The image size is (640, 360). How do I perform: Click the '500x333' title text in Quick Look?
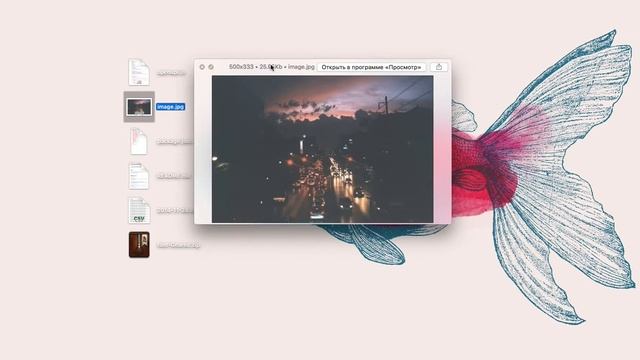click(x=241, y=67)
